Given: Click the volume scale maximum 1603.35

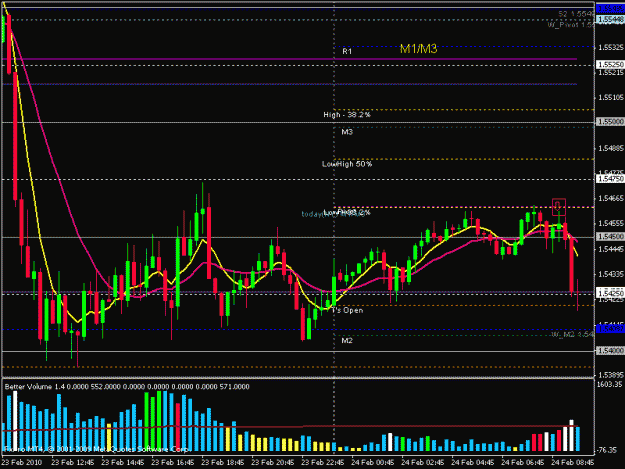Looking at the screenshot, I should (609, 385).
